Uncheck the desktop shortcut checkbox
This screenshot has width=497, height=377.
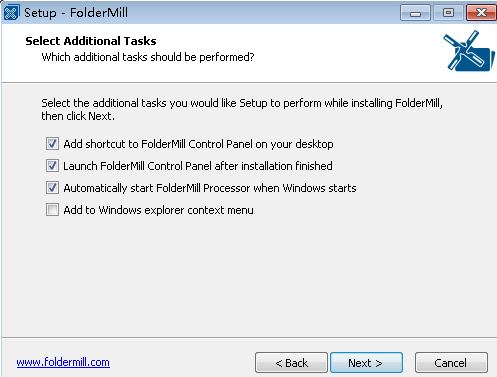[52, 144]
